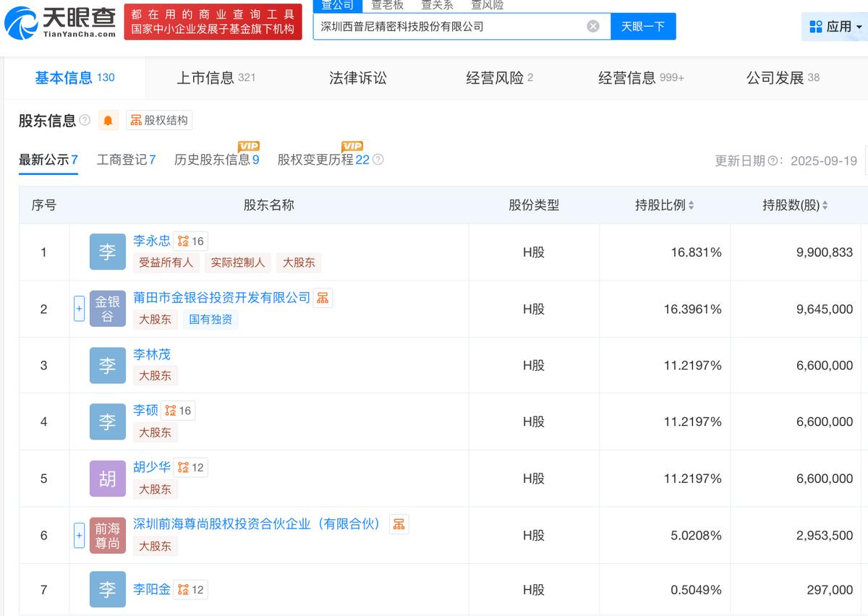This screenshot has width=868, height=616.
Task: Switch to the 工商登记 sub-tab
Action: pyautogui.click(x=127, y=160)
